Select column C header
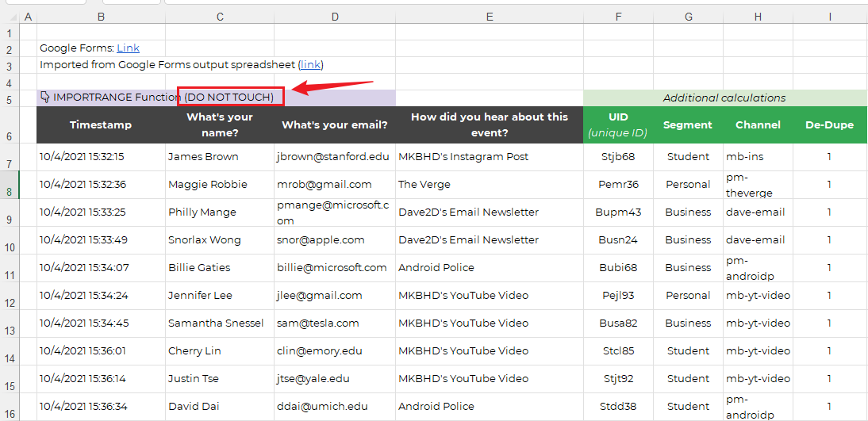This screenshot has width=868, height=421. (x=220, y=17)
